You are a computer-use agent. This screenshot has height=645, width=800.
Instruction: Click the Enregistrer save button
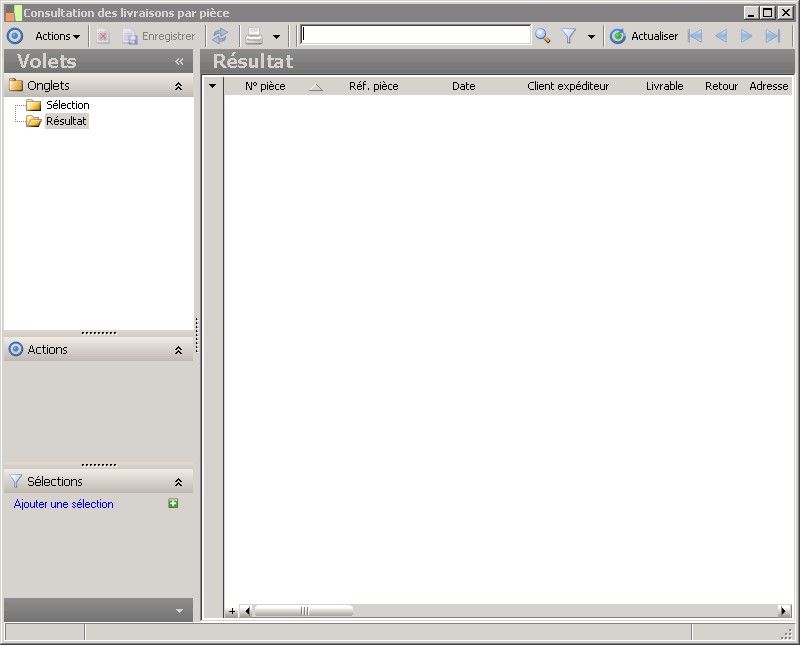tap(159, 36)
